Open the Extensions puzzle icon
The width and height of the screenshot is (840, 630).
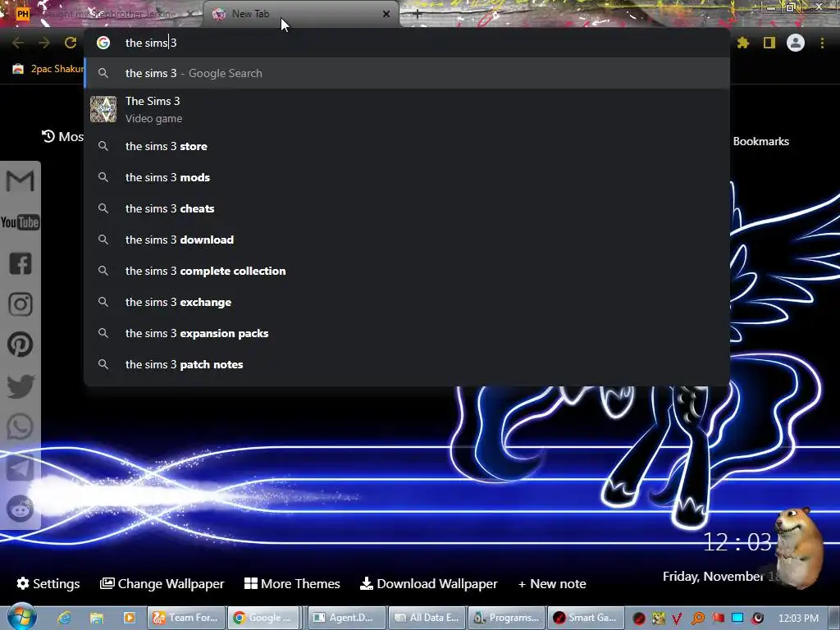(x=743, y=43)
